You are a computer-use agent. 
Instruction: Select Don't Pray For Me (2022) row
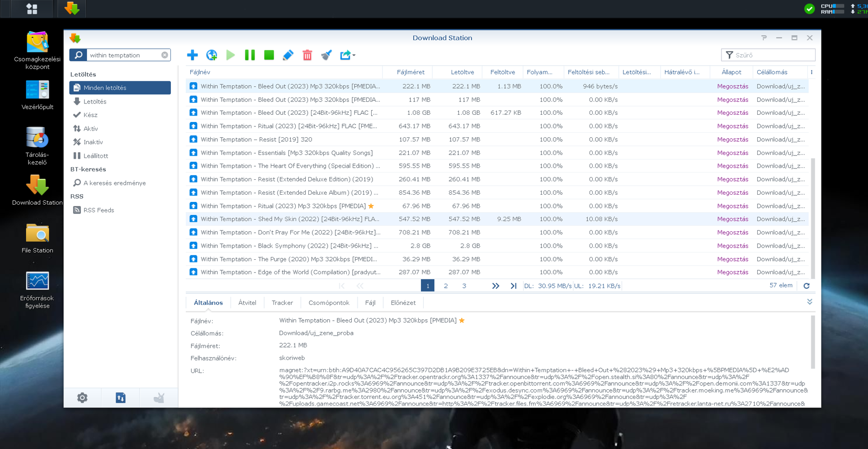497,233
